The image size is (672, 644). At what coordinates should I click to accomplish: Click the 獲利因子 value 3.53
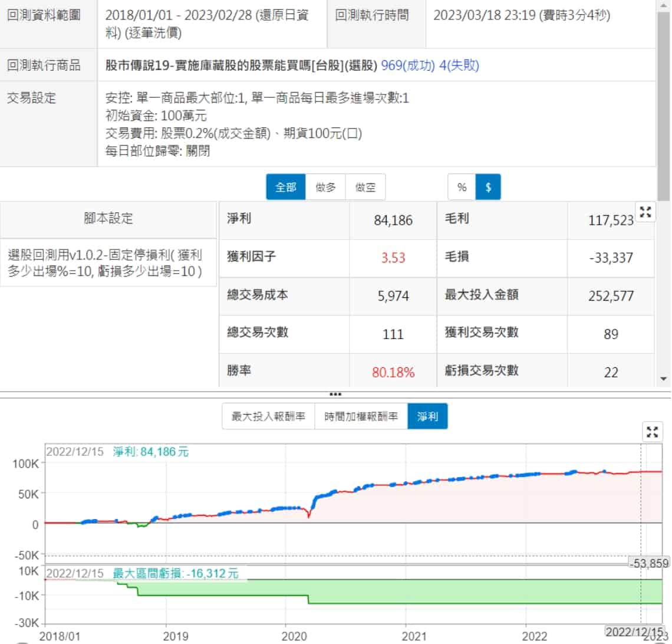(393, 258)
